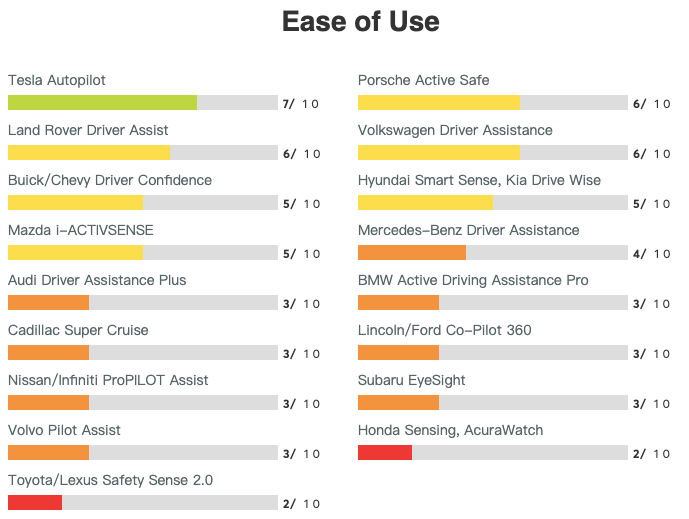This screenshot has width=689, height=519.
Task: Open the Land Rover Driver Assist label
Action: (88, 130)
